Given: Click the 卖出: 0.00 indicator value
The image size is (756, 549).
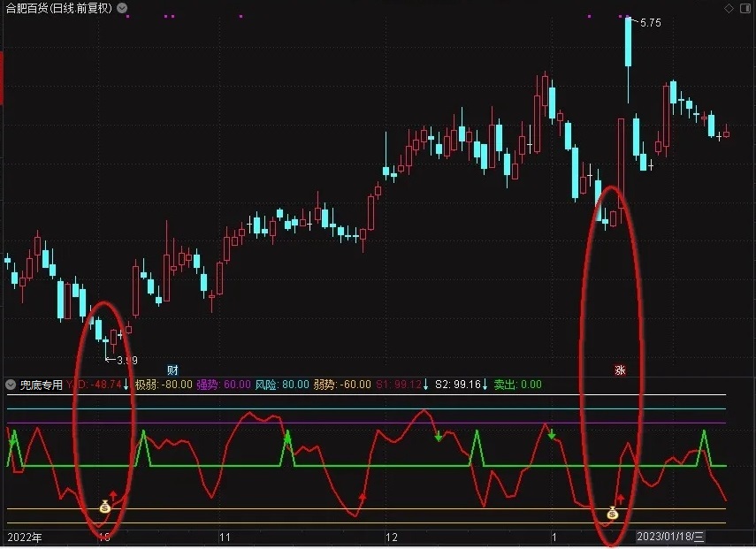Looking at the screenshot, I should pyautogui.click(x=518, y=385).
